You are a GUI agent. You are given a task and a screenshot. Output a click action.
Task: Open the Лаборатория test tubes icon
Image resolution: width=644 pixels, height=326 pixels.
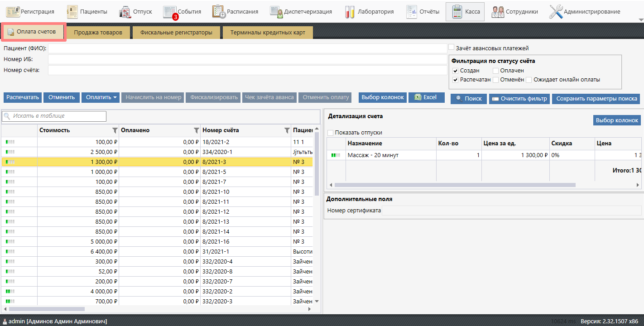pyautogui.click(x=350, y=12)
